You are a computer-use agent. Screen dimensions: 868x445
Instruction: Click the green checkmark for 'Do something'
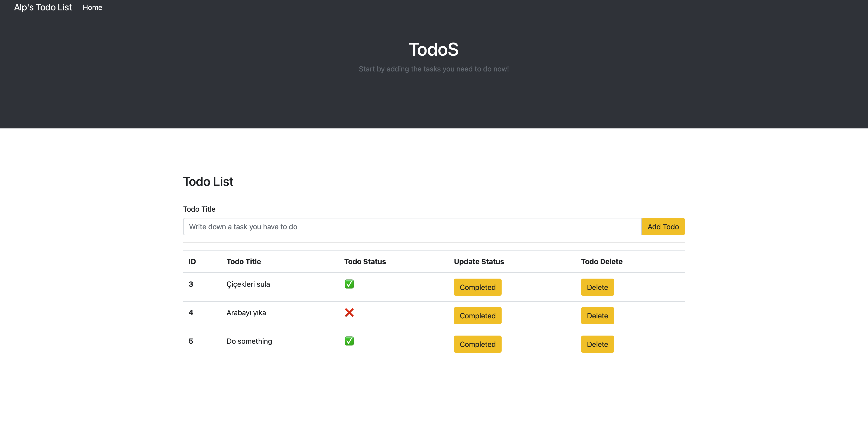[x=349, y=341]
